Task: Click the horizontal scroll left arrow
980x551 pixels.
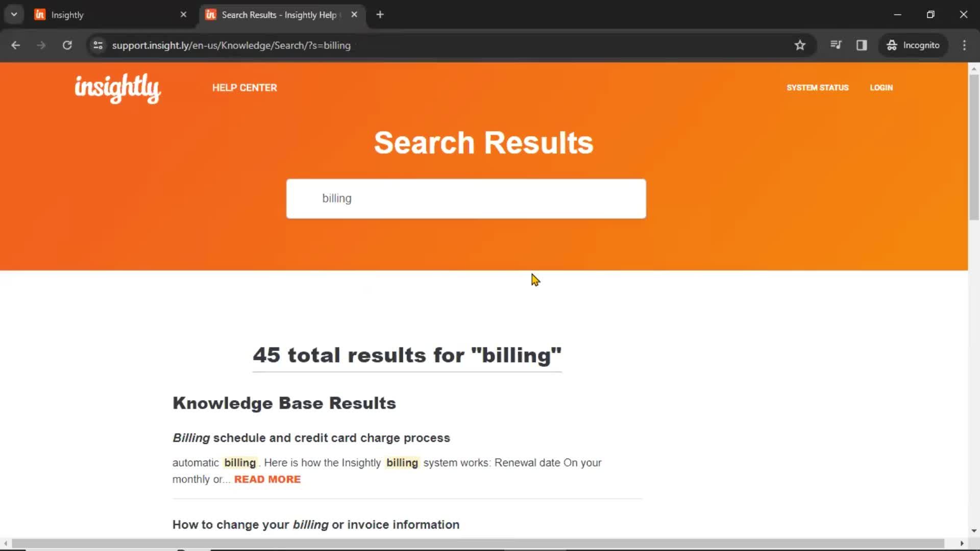Action: point(5,543)
